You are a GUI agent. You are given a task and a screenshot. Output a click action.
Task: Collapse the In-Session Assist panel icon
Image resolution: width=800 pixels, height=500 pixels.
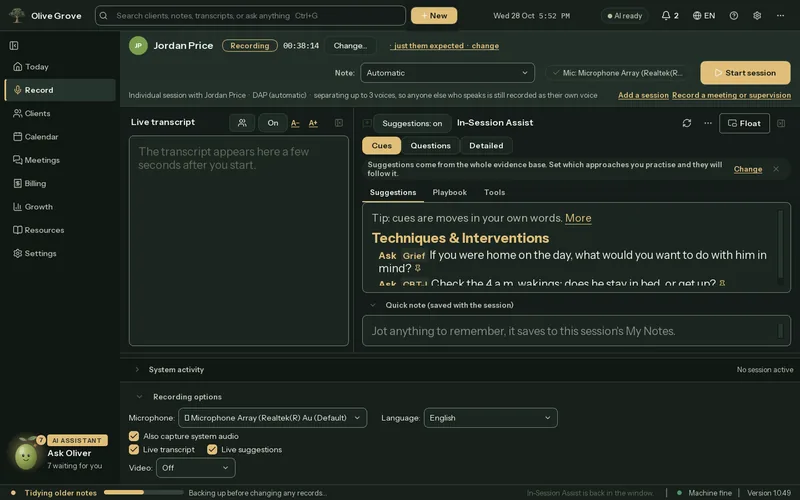point(781,123)
